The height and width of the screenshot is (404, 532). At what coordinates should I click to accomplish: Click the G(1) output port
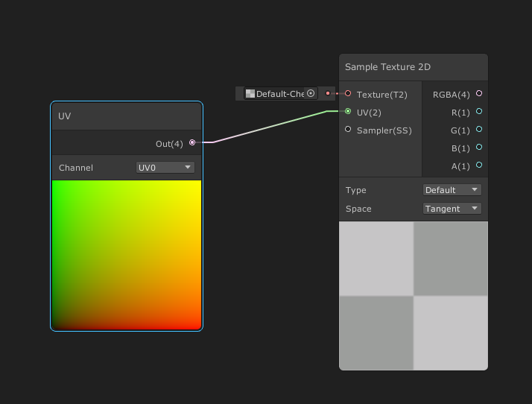[479, 130]
